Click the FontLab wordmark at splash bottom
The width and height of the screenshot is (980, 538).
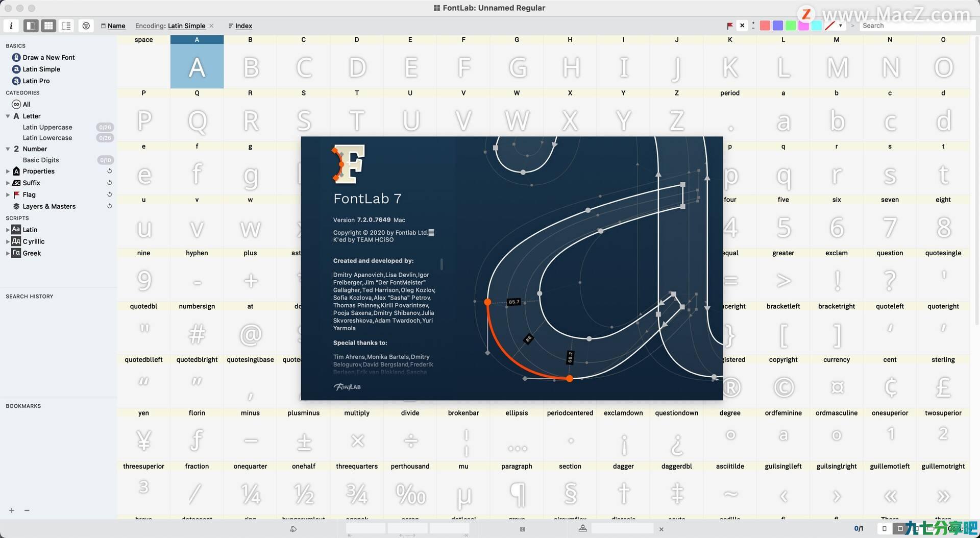click(347, 387)
